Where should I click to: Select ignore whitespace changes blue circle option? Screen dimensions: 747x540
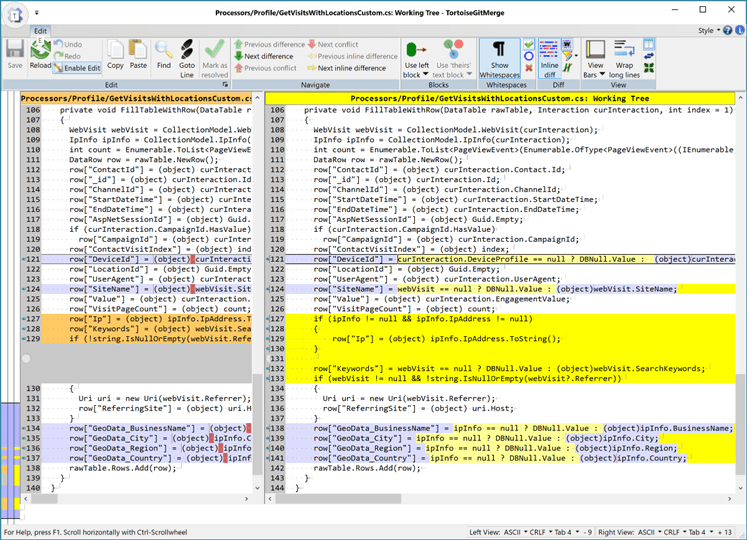529,56
